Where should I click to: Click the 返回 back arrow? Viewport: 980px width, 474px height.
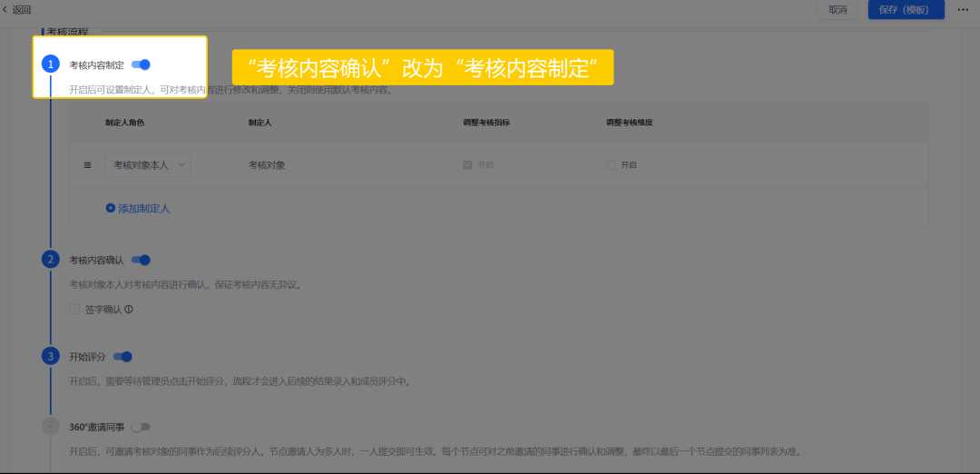(x=5, y=10)
